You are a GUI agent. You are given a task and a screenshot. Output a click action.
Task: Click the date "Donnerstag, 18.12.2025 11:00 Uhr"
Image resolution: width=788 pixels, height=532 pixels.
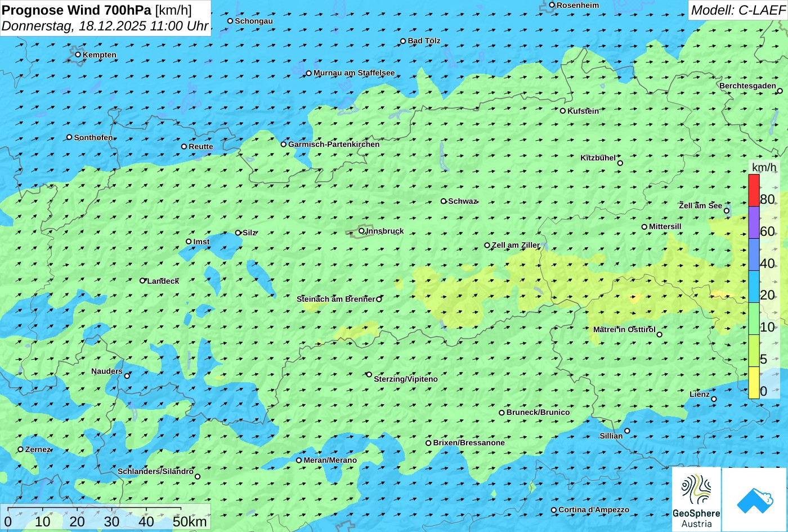click(105, 26)
